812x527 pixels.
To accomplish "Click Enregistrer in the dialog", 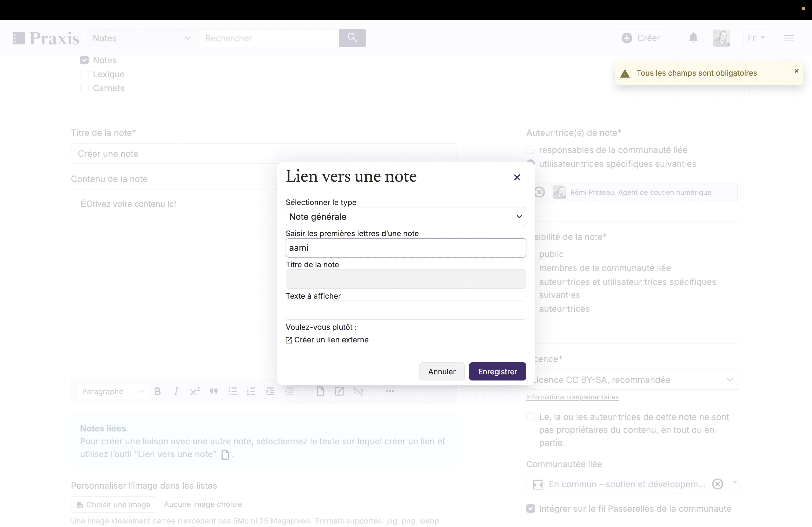I will coord(498,371).
